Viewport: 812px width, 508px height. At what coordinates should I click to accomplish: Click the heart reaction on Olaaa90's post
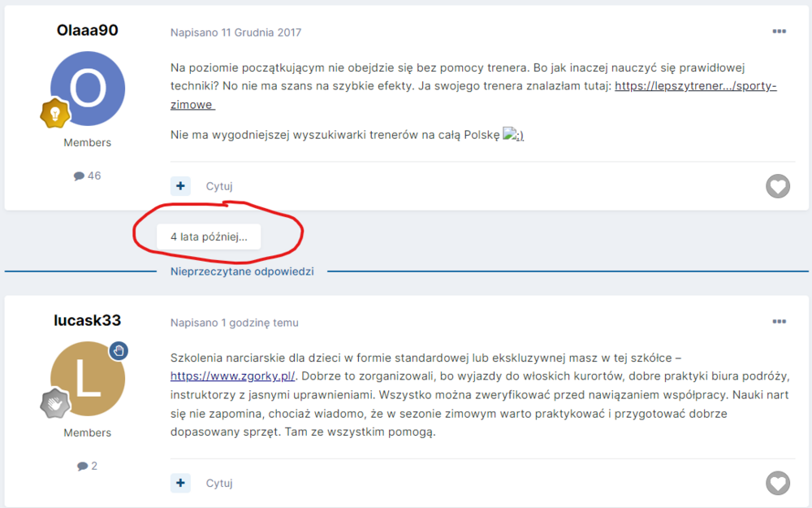click(778, 186)
